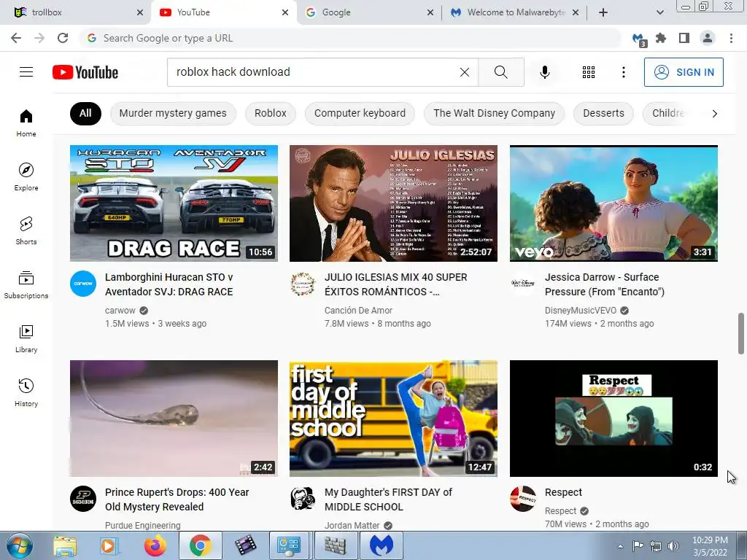This screenshot has width=747, height=560.
Task: Click the volume icon in system tray
Action: pos(673,546)
